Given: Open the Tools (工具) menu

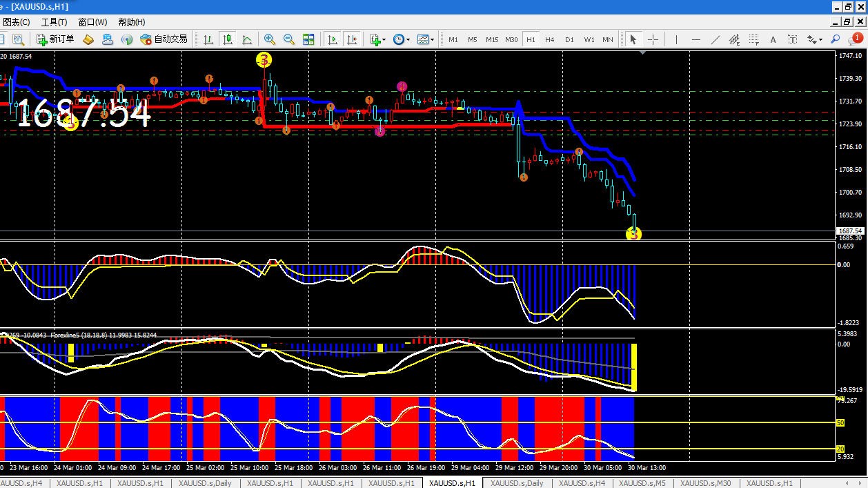Looking at the screenshot, I should click(x=54, y=22).
